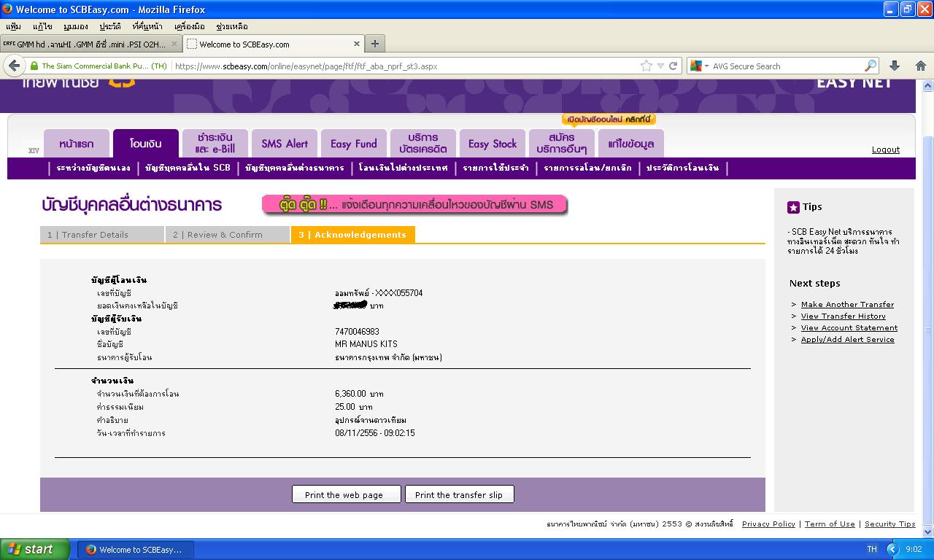Screen dimensions: 934x560
Task: Open the เครื่องมือ tools menu
Action: point(190,26)
